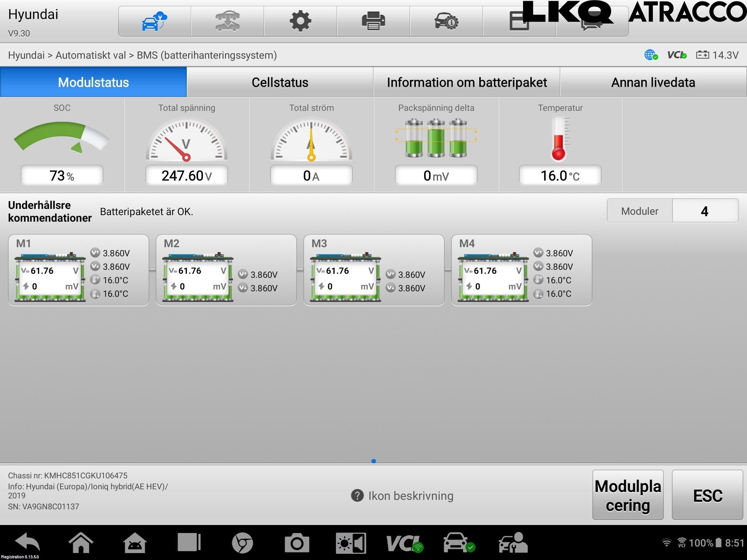The width and height of the screenshot is (747, 560).
Task: Click the Hyundai Ioniq hybrid info text
Action: pyautogui.click(x=88, y=491)
